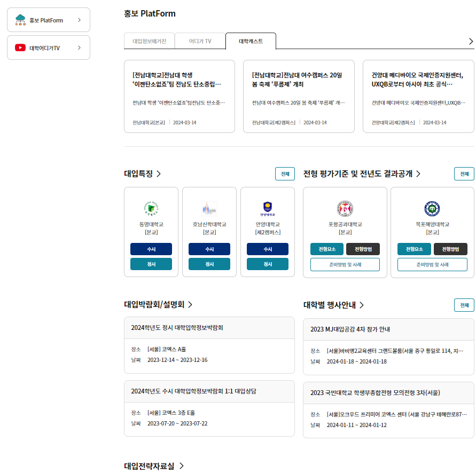
Task: Click 전체 button in 대입특징 section
Action: coord(285,174)
